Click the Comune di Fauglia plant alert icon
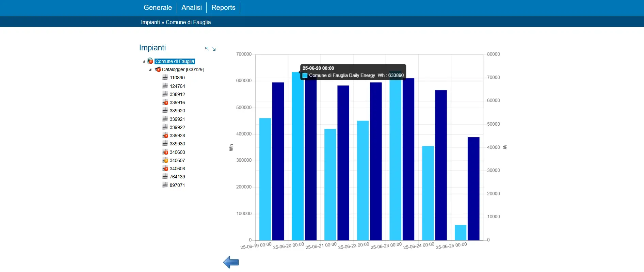This screenshot has width=644, height=272. (150, 61)
